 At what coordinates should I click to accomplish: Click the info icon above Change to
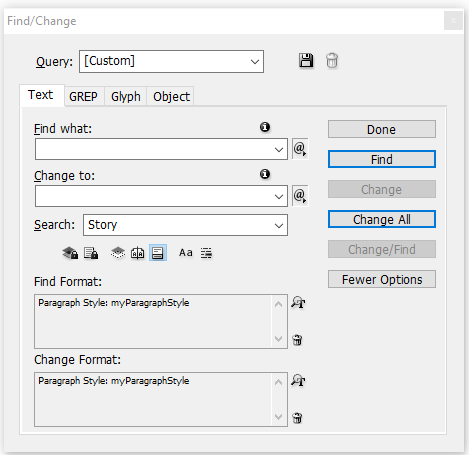tap(265, 174)
